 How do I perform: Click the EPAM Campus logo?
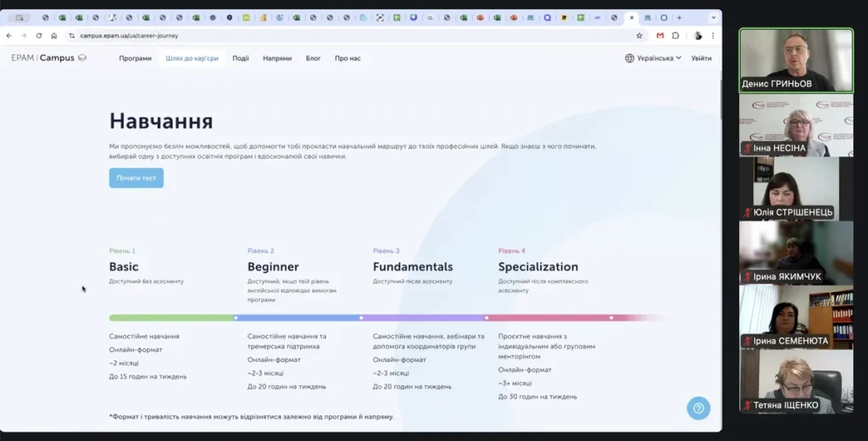tap(48, 59)
